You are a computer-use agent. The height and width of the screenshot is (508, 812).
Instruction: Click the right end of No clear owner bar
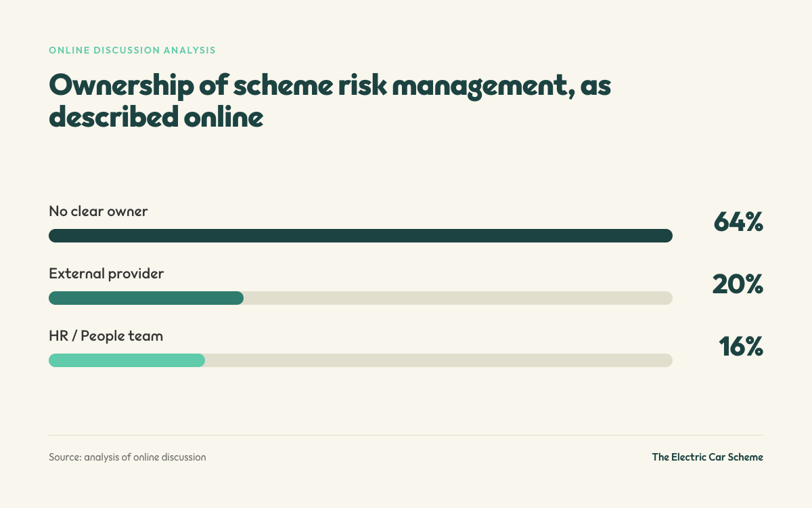[667, 236]
